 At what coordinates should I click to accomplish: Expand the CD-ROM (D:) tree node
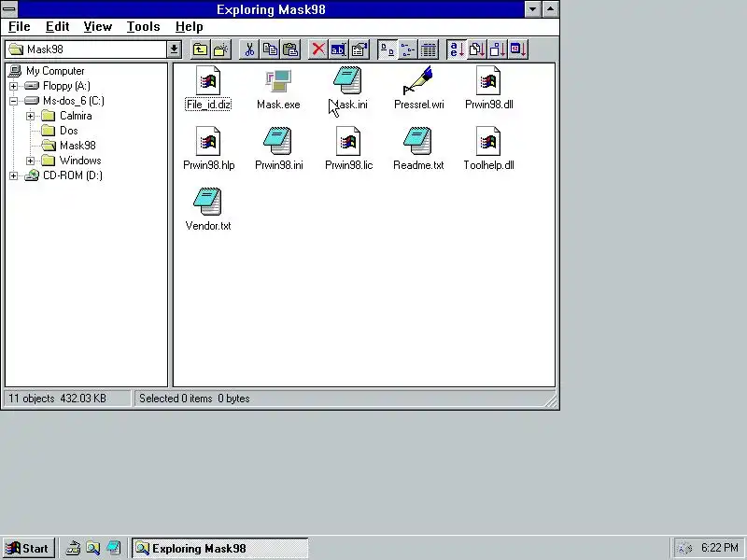(13, 175)
